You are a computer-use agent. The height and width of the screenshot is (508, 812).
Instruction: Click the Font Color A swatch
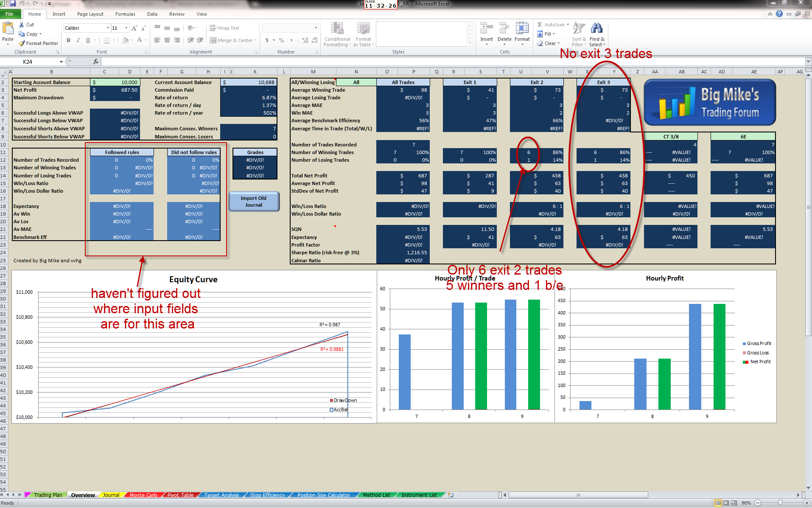[139, 40]
